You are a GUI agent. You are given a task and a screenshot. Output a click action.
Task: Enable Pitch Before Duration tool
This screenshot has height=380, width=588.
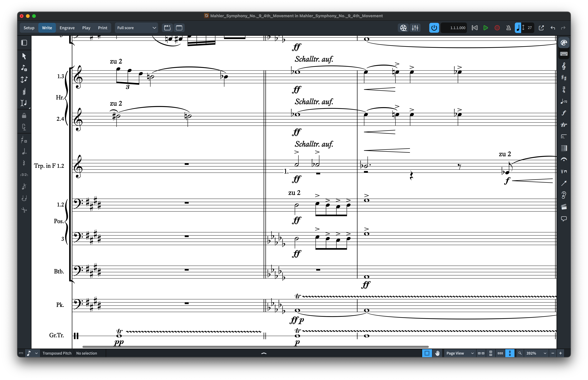pos(24,79)
